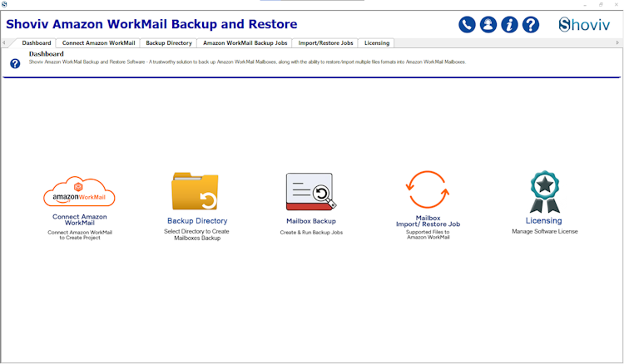Screen dimensions: 624x364
Task: Click 'Manage Software License' text
Action: 544,231
